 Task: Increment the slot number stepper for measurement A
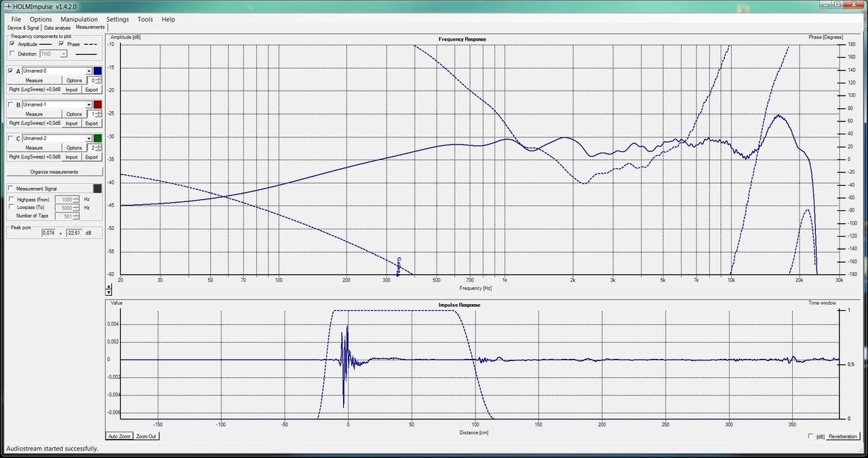98,78
